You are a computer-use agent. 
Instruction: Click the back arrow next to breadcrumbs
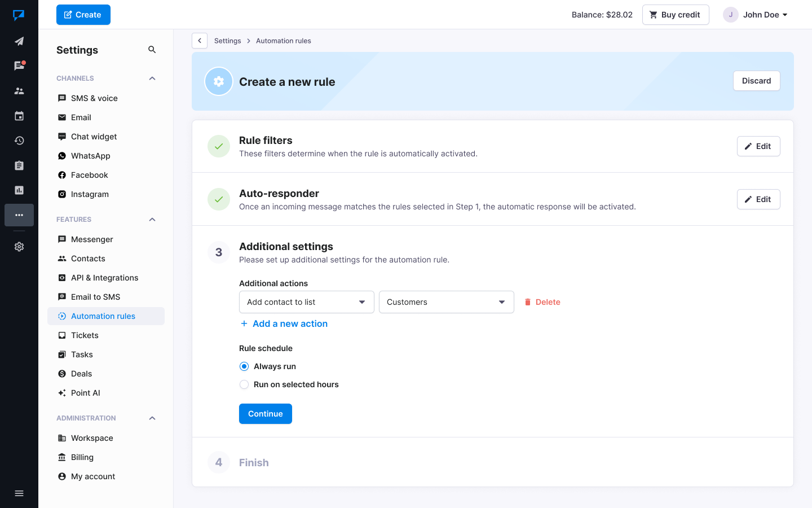pyautogui.click(x=200, y=41)
